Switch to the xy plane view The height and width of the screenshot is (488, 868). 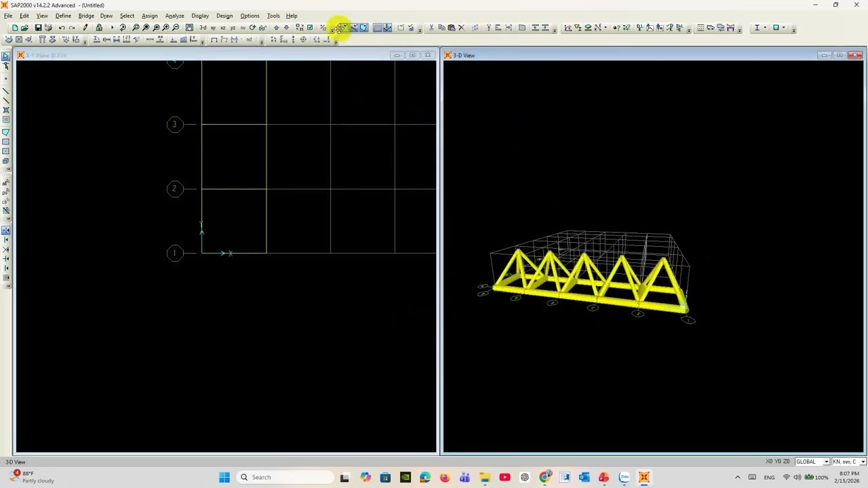tap(212, 28)
